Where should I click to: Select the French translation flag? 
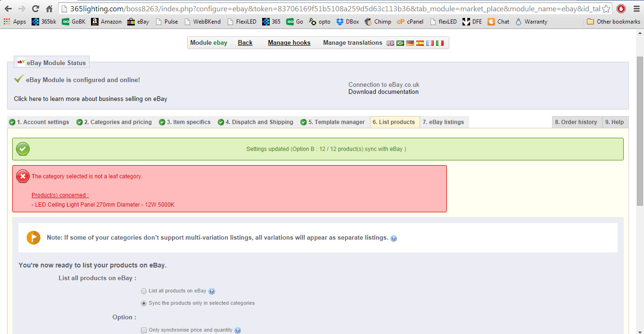[430, 43]
